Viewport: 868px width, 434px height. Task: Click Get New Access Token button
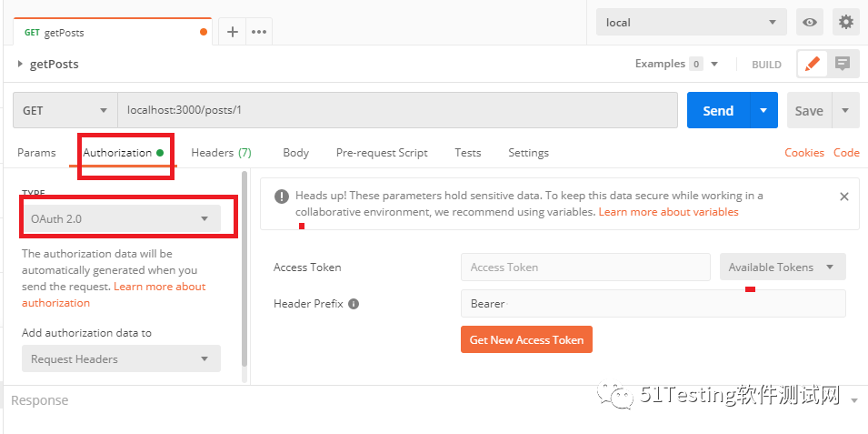tap(526, 339)
